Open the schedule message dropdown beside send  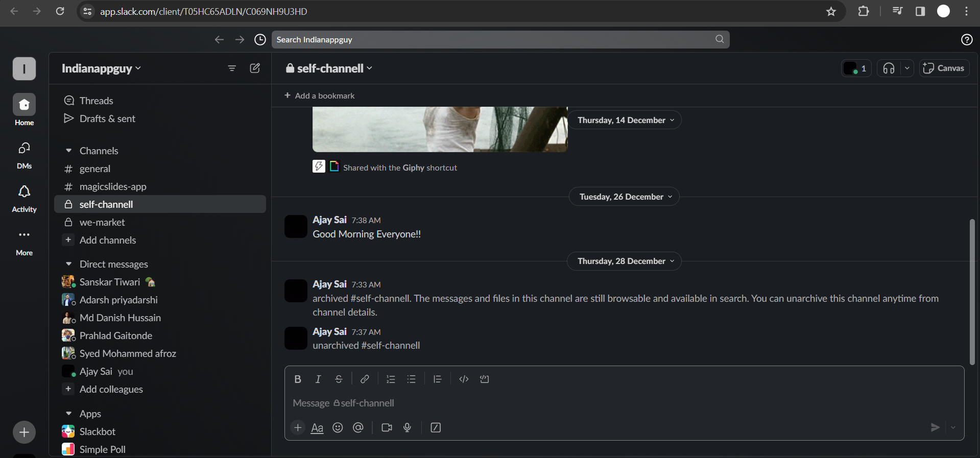[x=953, y=427]
